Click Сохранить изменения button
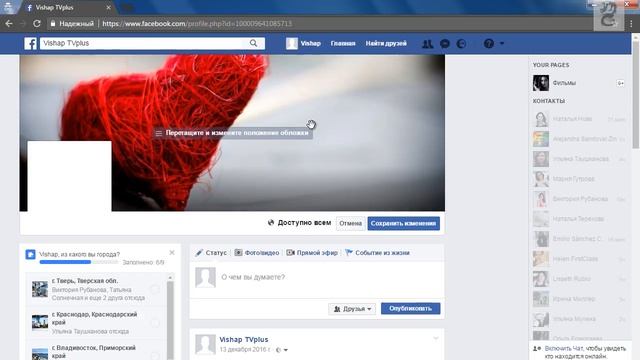The image size is (640, 360). pyautogui.click(x=403, y=223)
